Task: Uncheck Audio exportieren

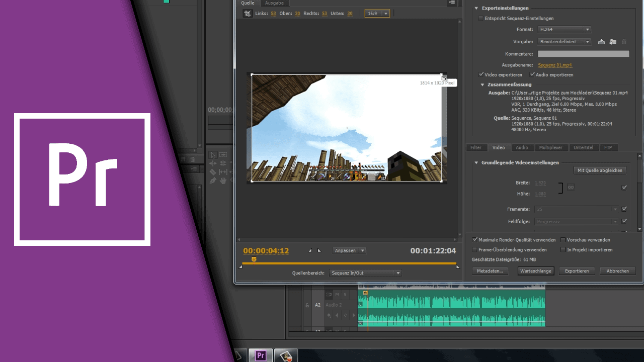Action: pyautogui.click(x=532, y=74)
